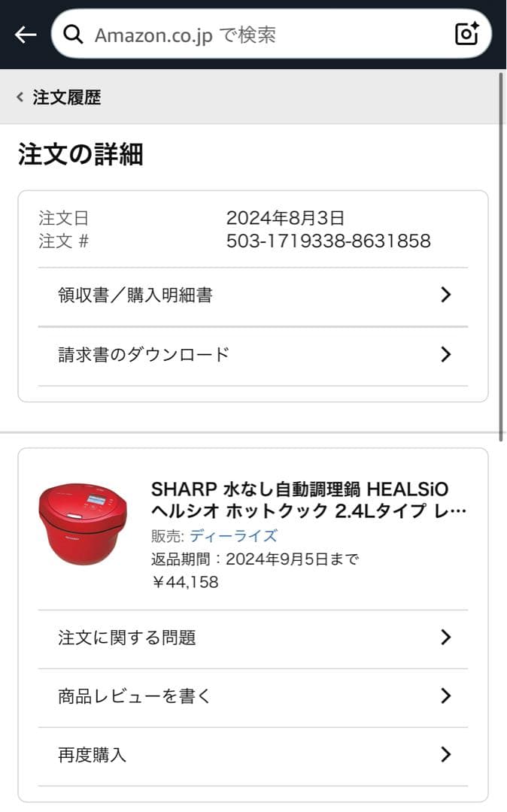The height and width of the screenshot is (812, 507).
Task: Tap the back arrow icon
Action: [x=24, y=35]
